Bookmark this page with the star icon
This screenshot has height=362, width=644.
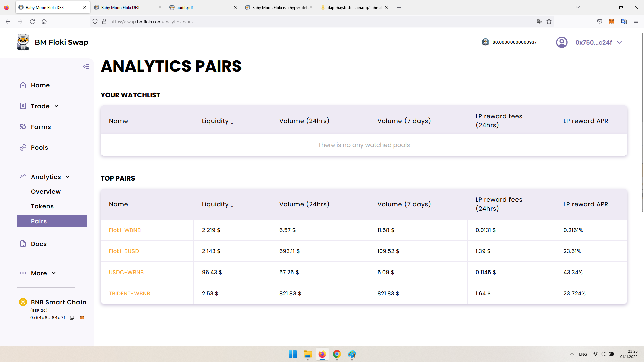549,21
